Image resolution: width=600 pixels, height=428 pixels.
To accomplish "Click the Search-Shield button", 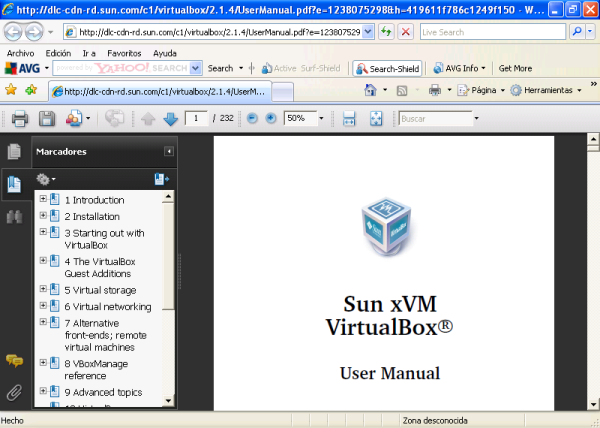I will pyautogui.click(x=388, y=68).
